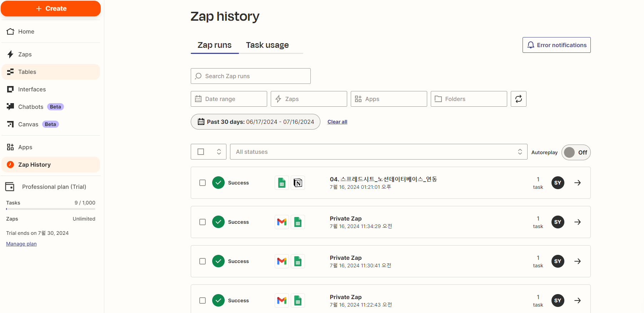Focus the Search Zap runs field
This screenshot has height=313, width=644.
(x=251, y=76)
